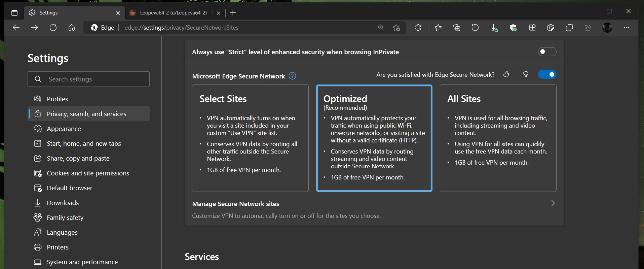This screenshot has height=269, width=644.
Task: Open the Downloads toolbar icon
Action: click(x=494, y=28)
